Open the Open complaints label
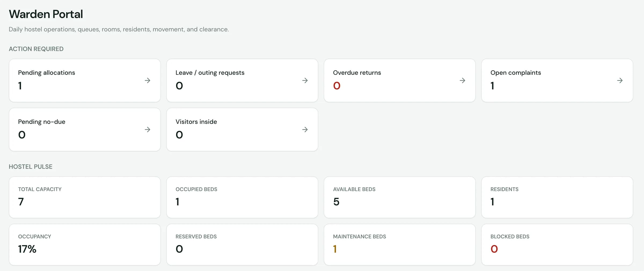 click(x=515, y=73)
